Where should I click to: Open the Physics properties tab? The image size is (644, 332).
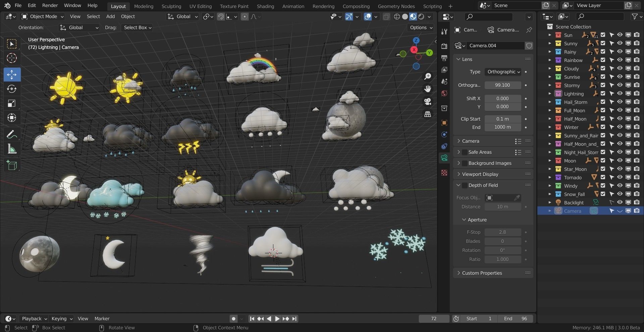(x=444, y=134)
